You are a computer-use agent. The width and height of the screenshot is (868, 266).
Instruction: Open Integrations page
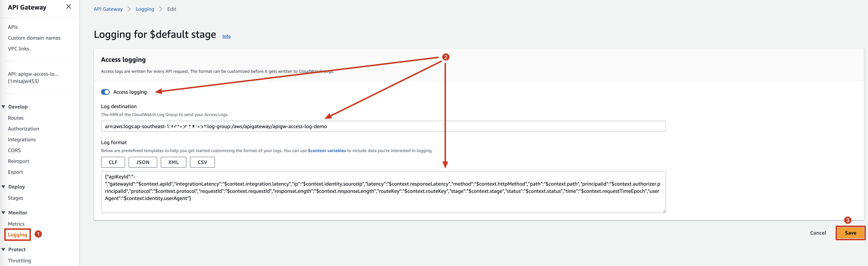pyautogui.click(x=22, y=139)
